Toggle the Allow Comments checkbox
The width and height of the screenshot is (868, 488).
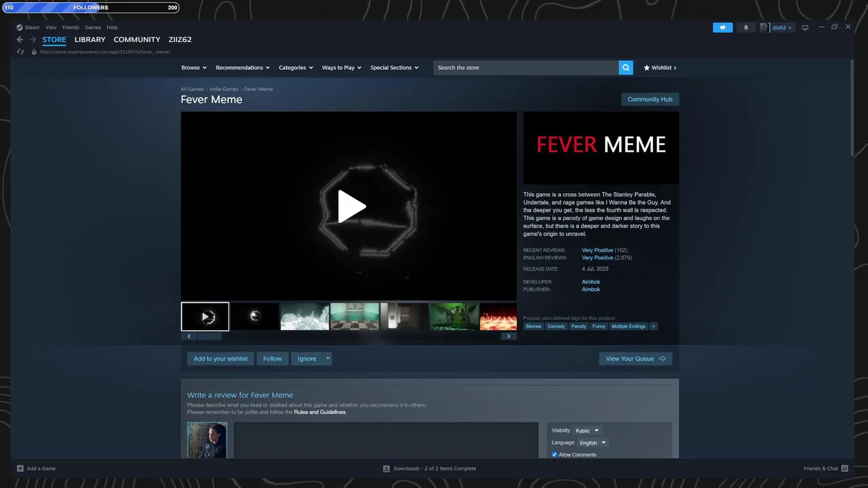tap(554, 455)
